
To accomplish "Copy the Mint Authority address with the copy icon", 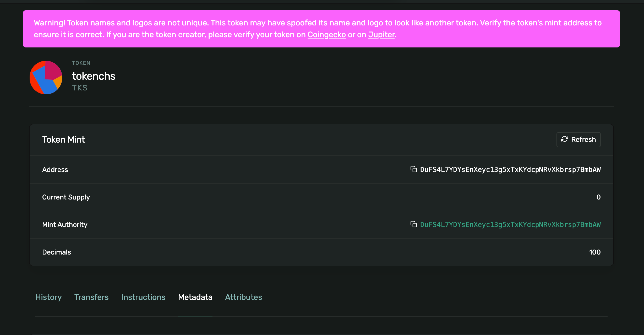I will [413, 224].
